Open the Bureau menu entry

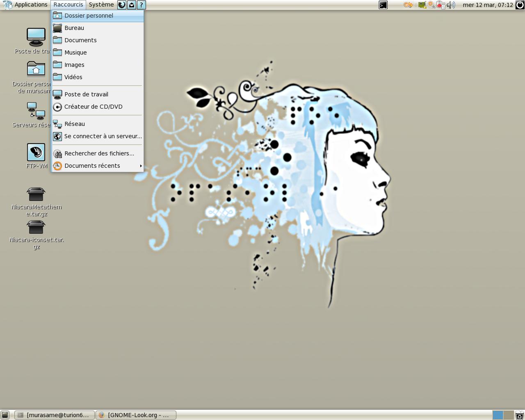[x=98, y=28]
